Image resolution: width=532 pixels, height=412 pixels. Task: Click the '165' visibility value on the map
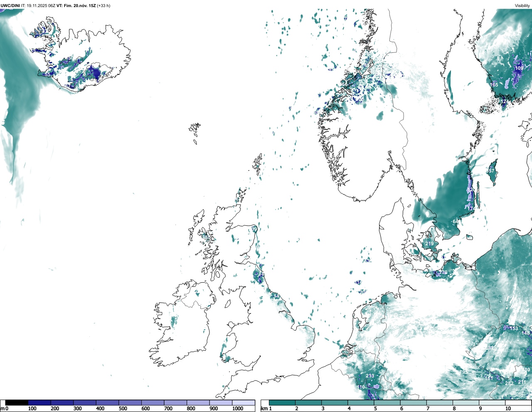494,85
